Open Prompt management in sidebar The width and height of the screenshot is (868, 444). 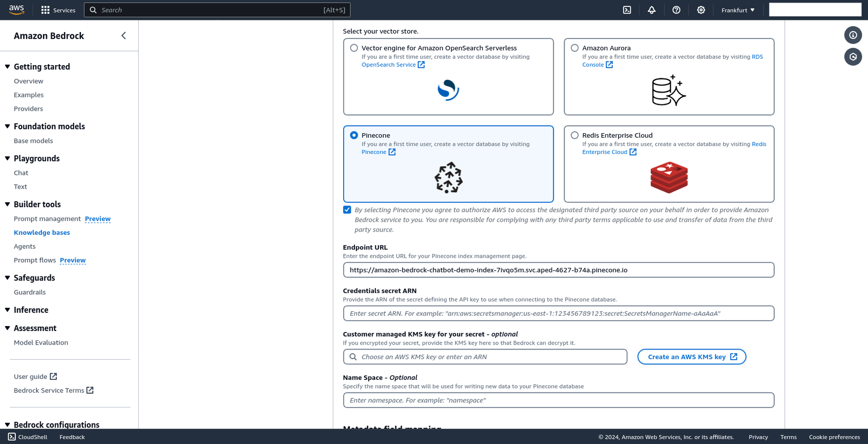coord(47,219)
